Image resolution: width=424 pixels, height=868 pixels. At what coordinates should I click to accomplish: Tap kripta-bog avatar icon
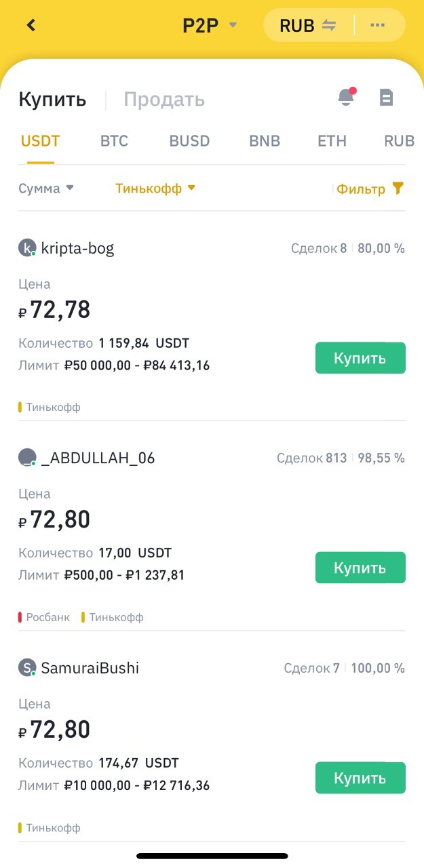26,248
